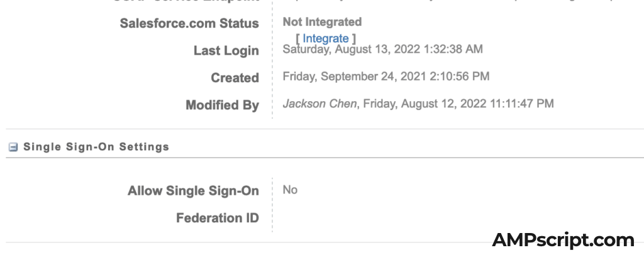Click the Allow Single Sign-On label

(193, 191)
